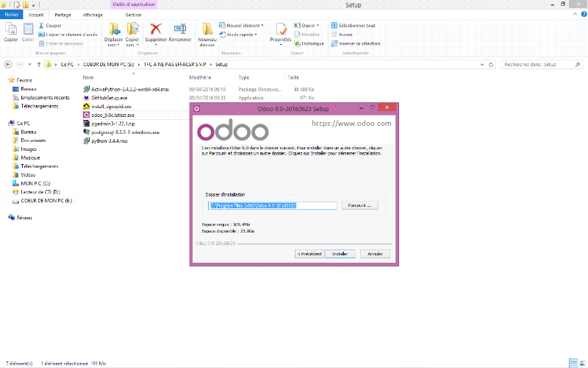Viewport: 588px width, 368px height.
Task: Open Vidéos in navigation tree
Action: (28, 175)
